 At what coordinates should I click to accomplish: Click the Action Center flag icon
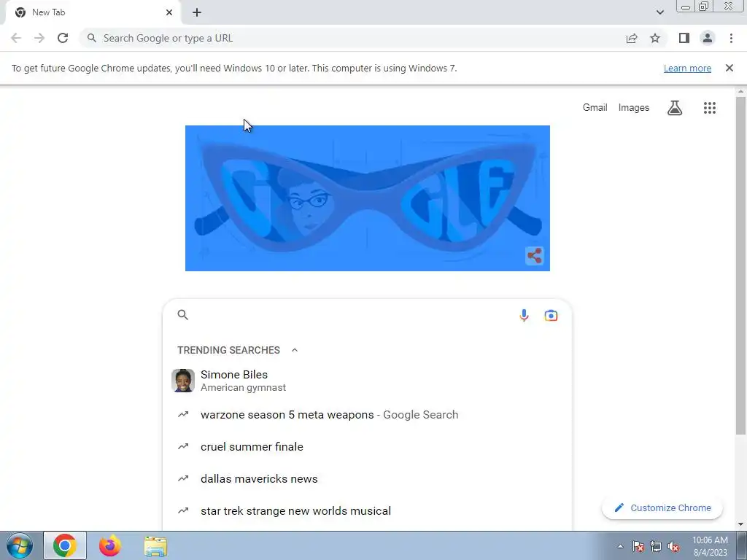(x=638, y=546)
